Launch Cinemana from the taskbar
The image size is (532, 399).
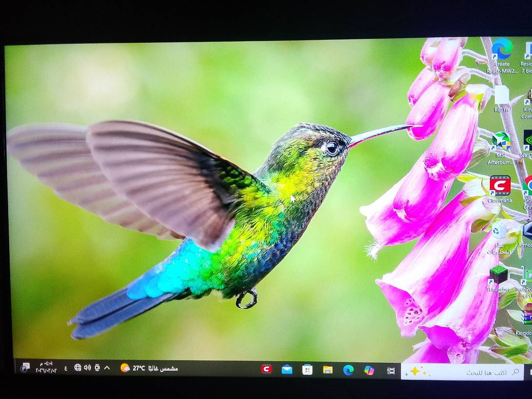pos(266,369)
